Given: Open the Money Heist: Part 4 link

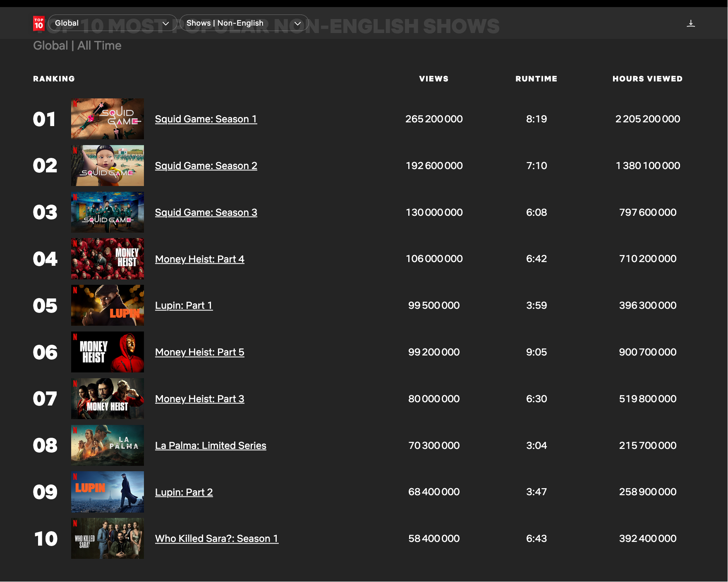Looking at the screenshot, I should coord(200,259).
